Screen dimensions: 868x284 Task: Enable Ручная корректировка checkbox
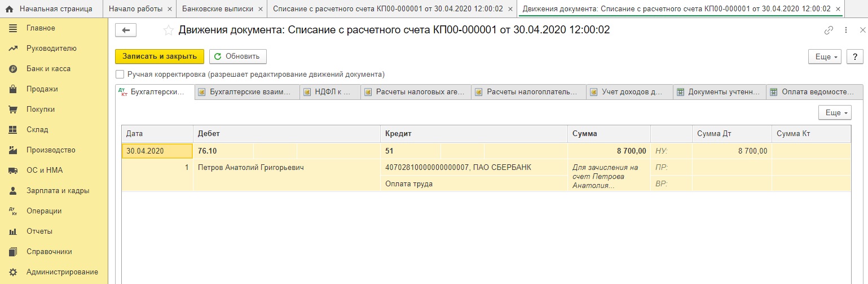click(x=120, y=74)
